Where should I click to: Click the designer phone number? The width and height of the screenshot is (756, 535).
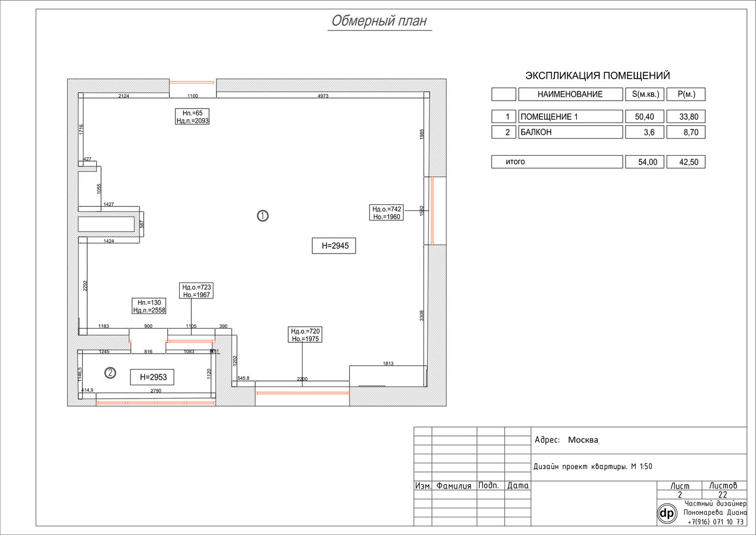(715, 522)
